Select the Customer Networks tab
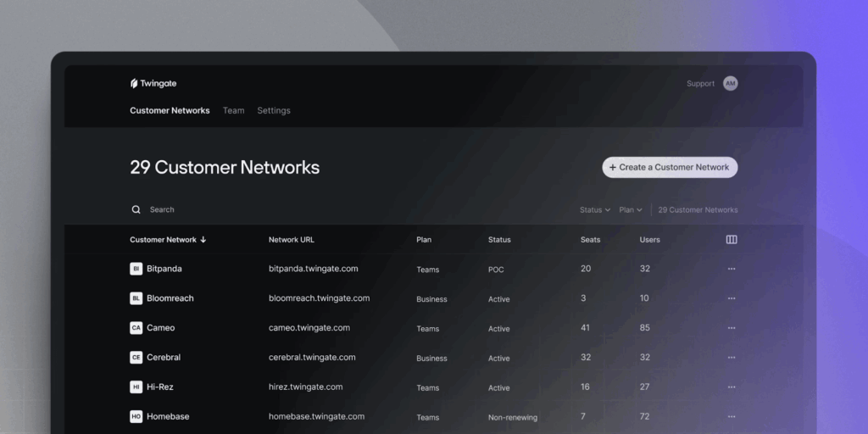Screen dimensions: 868x434 [170, 111]
